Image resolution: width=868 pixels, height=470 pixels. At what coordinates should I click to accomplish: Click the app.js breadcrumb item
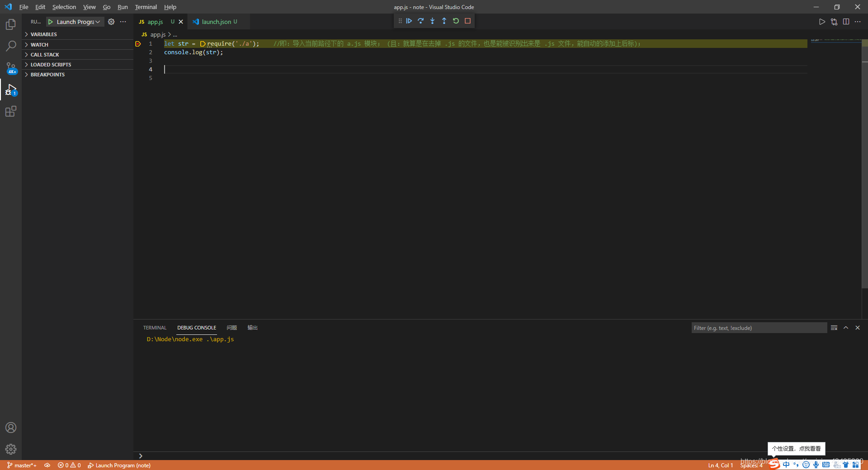(158, 34)
